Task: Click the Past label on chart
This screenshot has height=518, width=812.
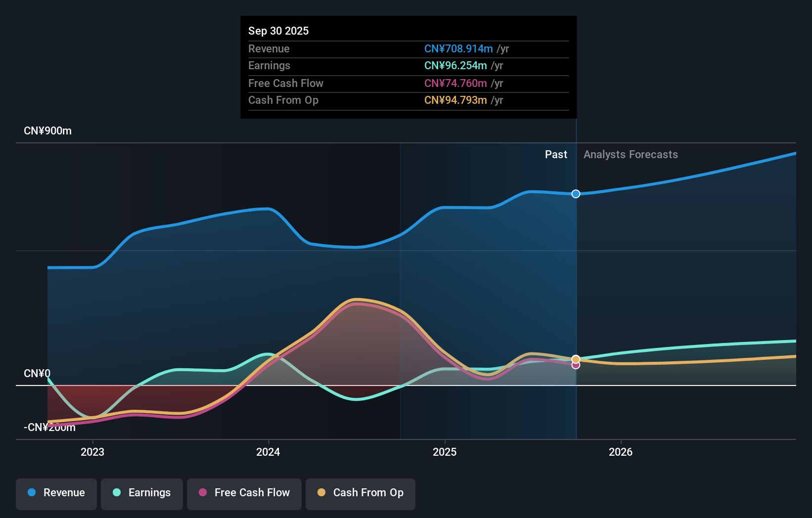Action: point(556,155)
